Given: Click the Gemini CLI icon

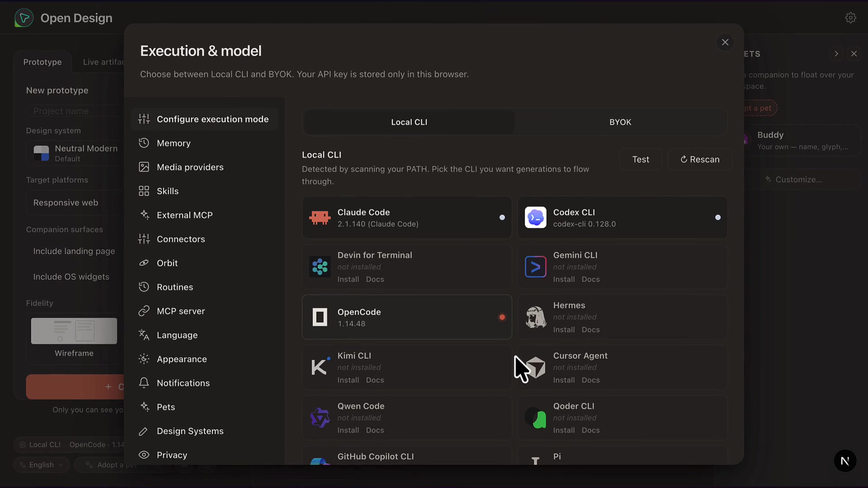Looking at the screenshot, I should click(x=535, y=267).
